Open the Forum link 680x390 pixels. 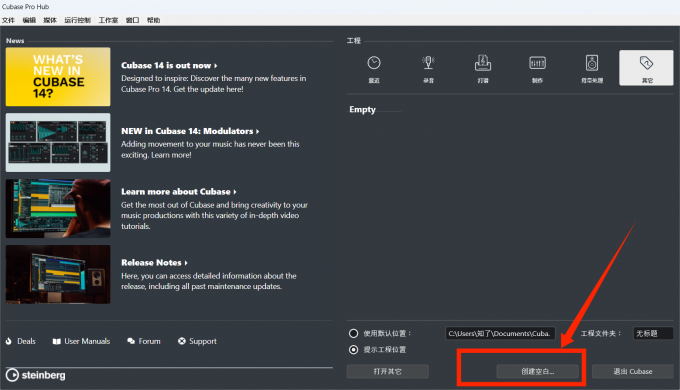149,341
